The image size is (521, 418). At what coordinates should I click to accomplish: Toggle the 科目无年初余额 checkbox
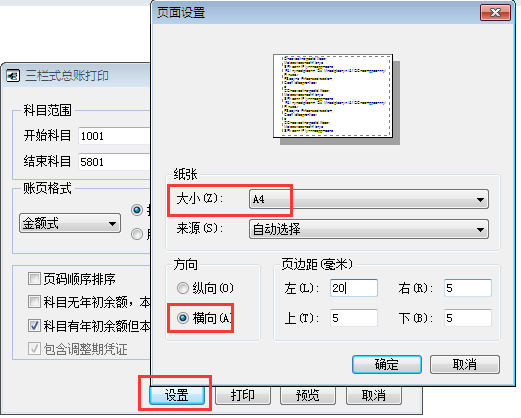34,302
